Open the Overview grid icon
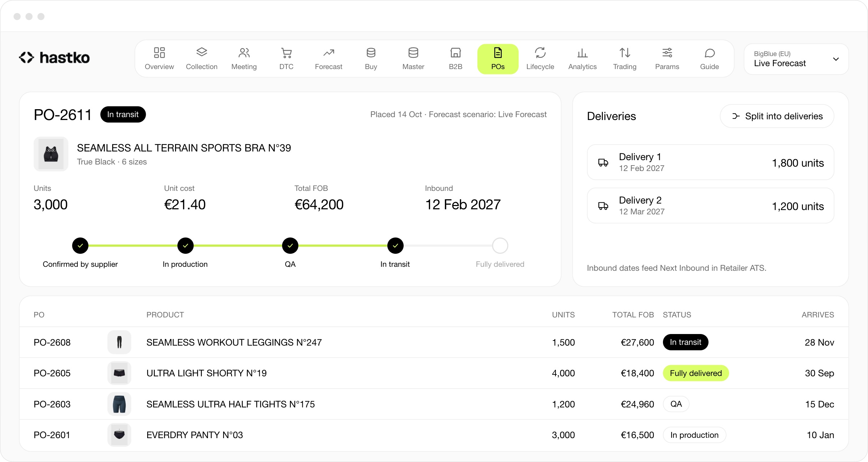This screenshot has width=868, height=462. coord(159,53)
